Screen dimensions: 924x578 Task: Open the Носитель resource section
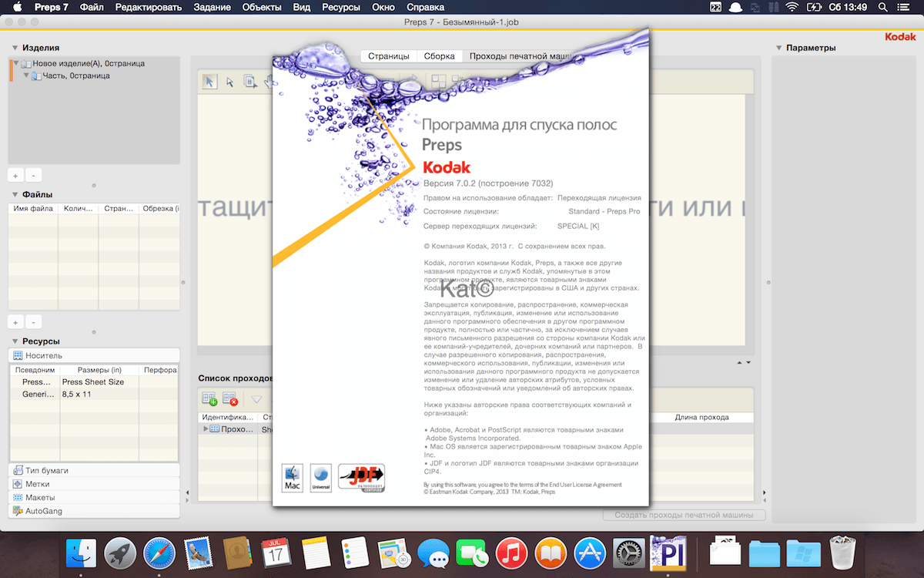pos(94,355)
